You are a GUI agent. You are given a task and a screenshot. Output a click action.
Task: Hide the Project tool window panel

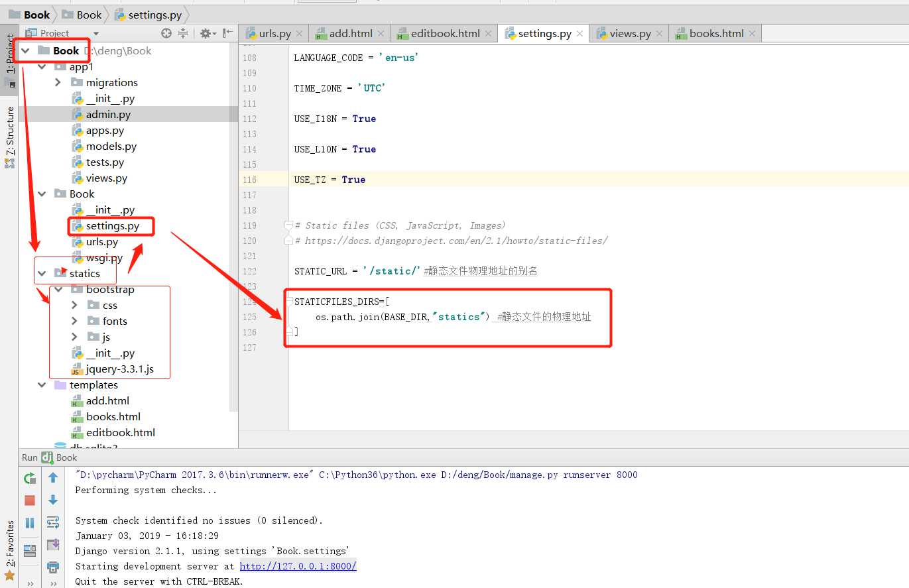tap(227, 33)
